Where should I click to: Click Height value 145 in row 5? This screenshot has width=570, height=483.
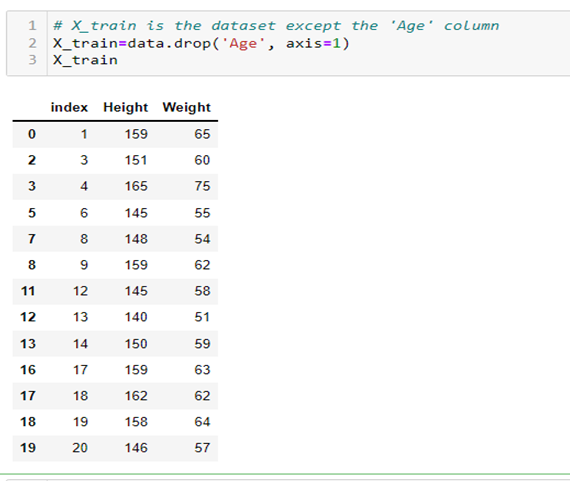136,213
